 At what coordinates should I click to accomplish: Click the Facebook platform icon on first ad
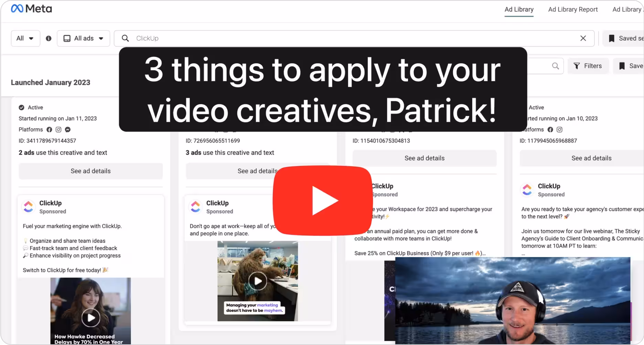(49, 130)
